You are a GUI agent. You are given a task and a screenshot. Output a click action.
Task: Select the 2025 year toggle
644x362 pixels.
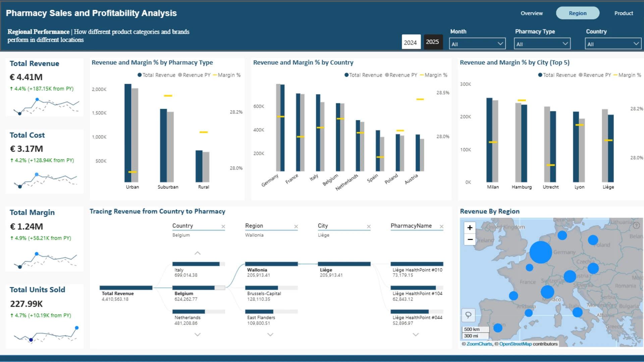click(x=433, y=42)
